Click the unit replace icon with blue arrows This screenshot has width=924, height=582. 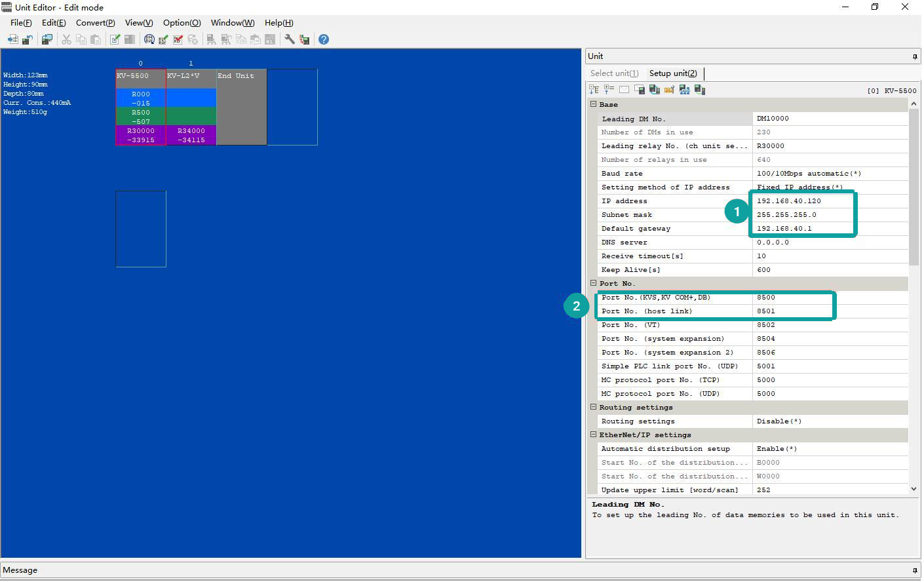(x=47, y=39)
